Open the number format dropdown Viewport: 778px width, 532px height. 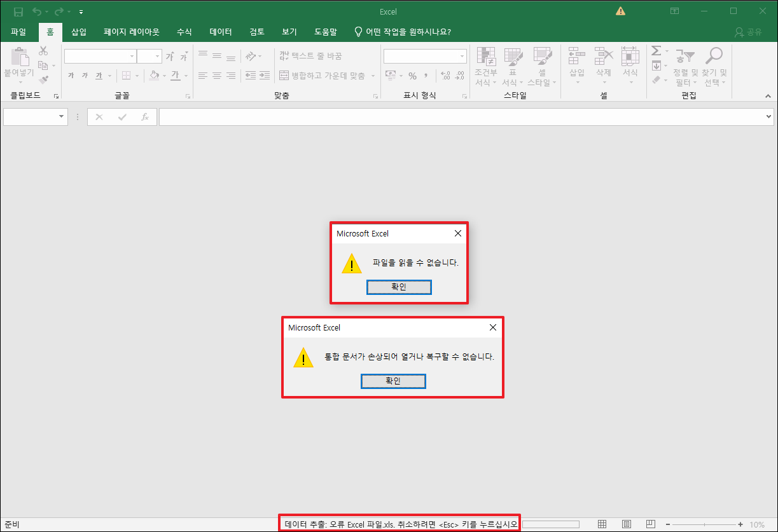click(x=462, y=57)
